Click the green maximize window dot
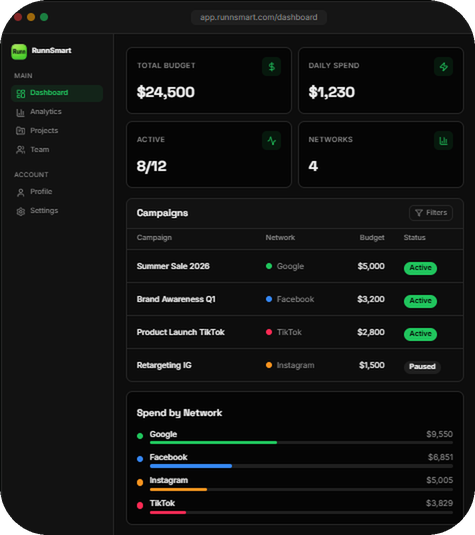Image resolution: width=475 pixels, height=535 pixels. coord(44,17)
